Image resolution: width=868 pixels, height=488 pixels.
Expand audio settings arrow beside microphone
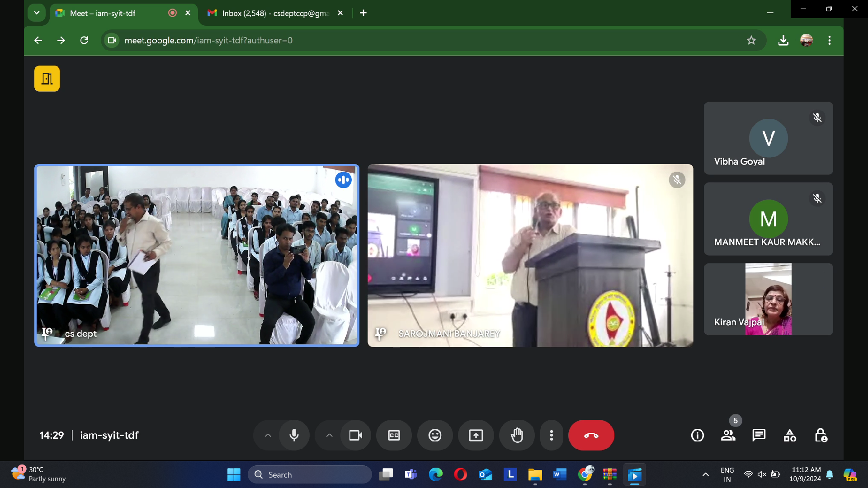(268, 435)
